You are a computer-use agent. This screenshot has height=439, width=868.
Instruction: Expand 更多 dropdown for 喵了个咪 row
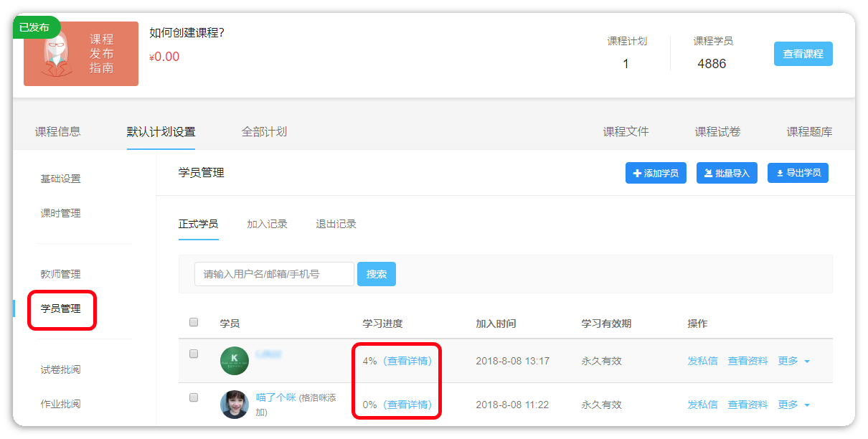[794, 405]
